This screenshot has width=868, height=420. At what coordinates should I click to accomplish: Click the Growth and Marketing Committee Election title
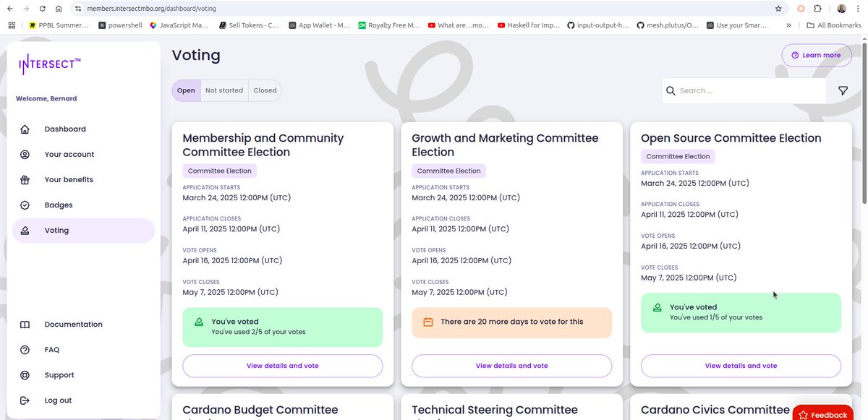point(505,145)
